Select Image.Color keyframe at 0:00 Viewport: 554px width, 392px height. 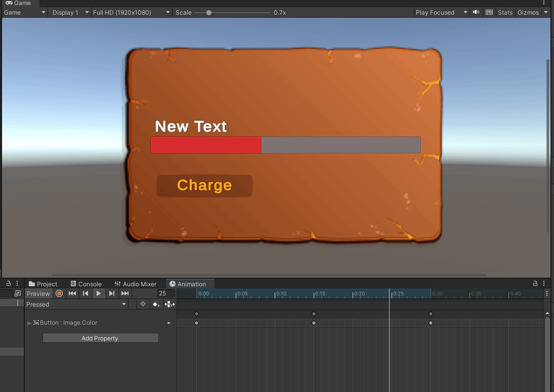pos(196,323)
